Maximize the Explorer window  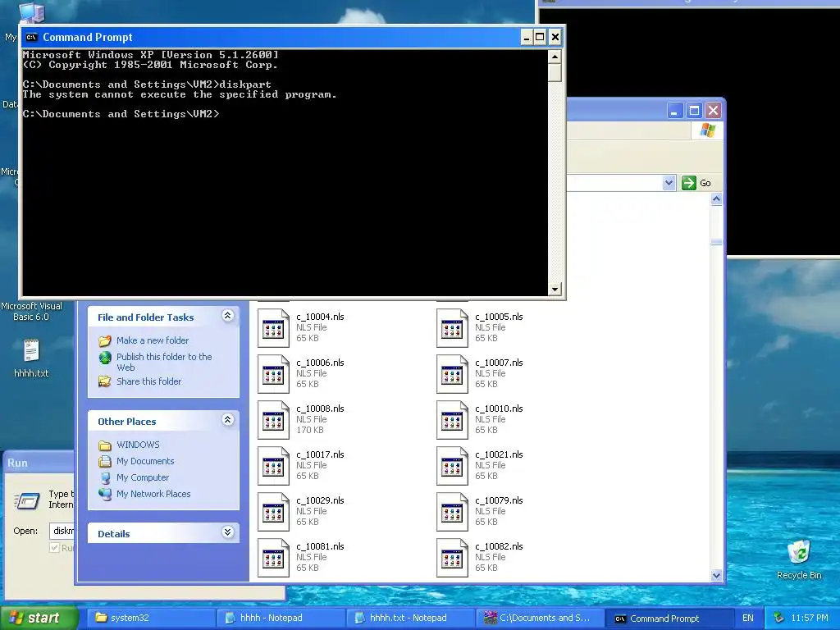(694, 111)
